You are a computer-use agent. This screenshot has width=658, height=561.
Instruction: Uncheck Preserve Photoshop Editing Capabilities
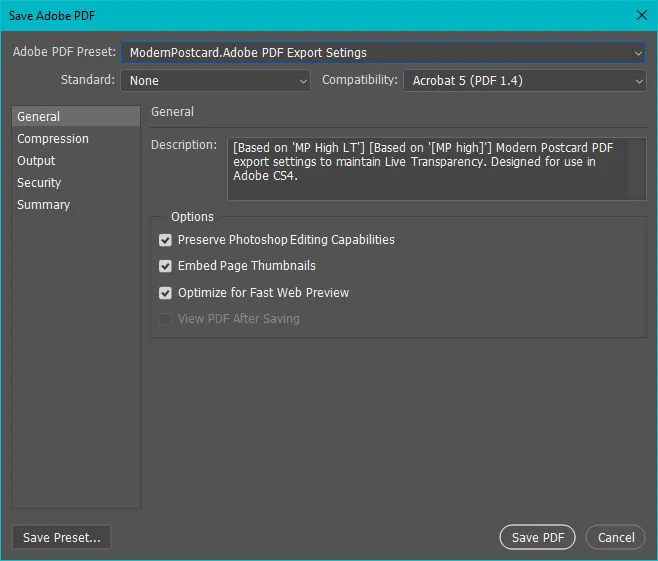pyautogui.click(x=166, y=240)
